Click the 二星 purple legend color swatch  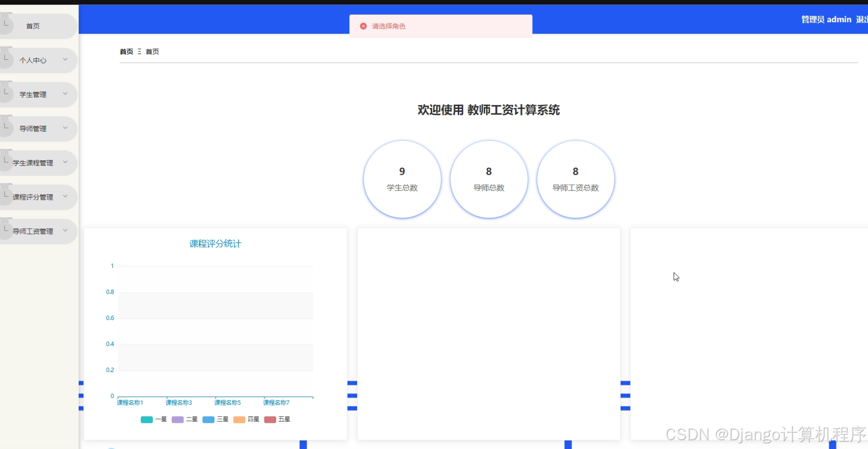tap(177, 420)
